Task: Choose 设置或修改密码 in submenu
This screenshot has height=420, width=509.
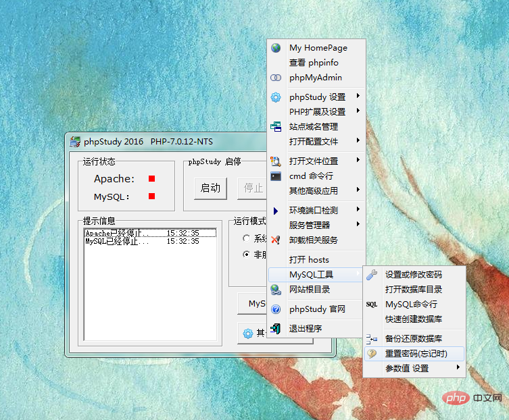Action: click(x=414, y=275)
